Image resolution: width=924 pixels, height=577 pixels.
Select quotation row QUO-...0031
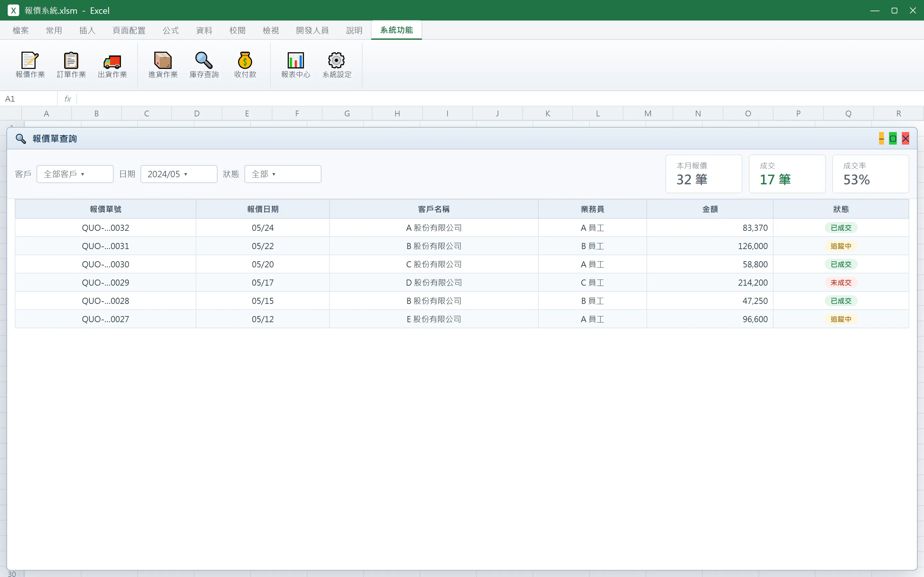pyautogui.click(x=462, y=246)
